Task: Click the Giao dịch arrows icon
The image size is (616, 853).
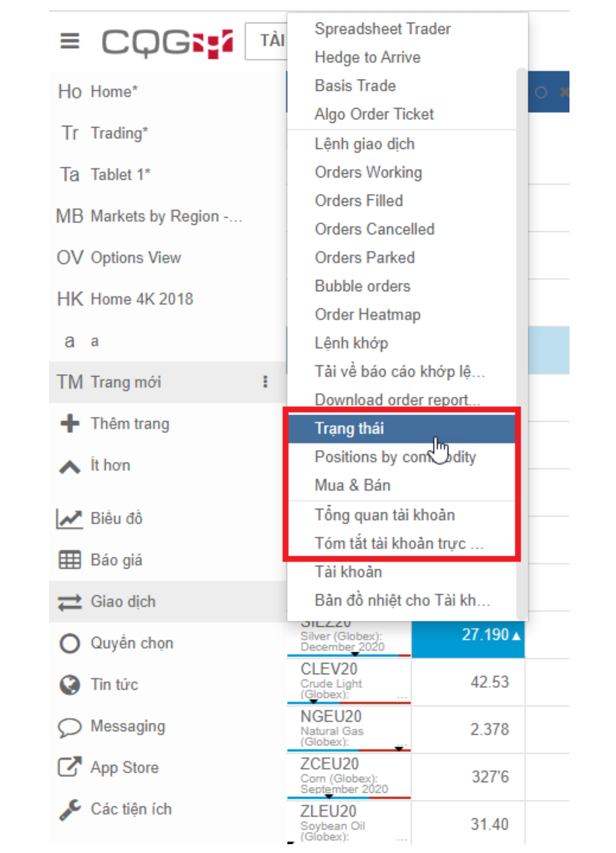Action: click(70, 602)
